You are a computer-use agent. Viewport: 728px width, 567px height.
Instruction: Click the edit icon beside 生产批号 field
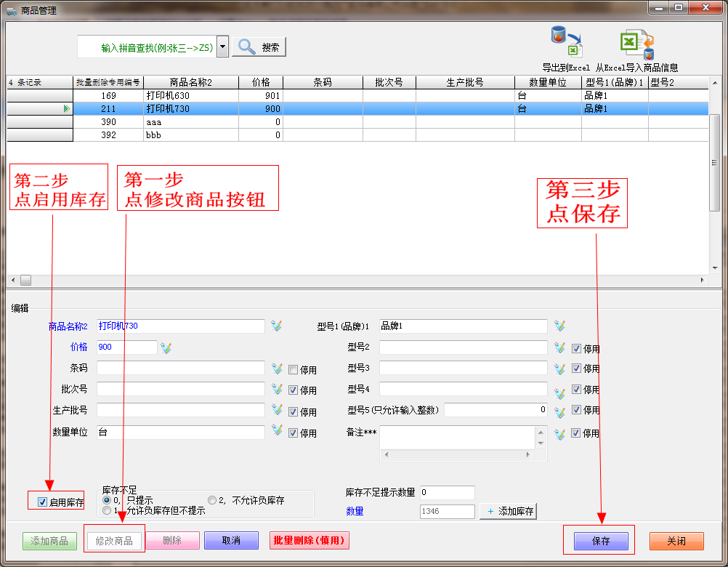(x=277, y=409)
